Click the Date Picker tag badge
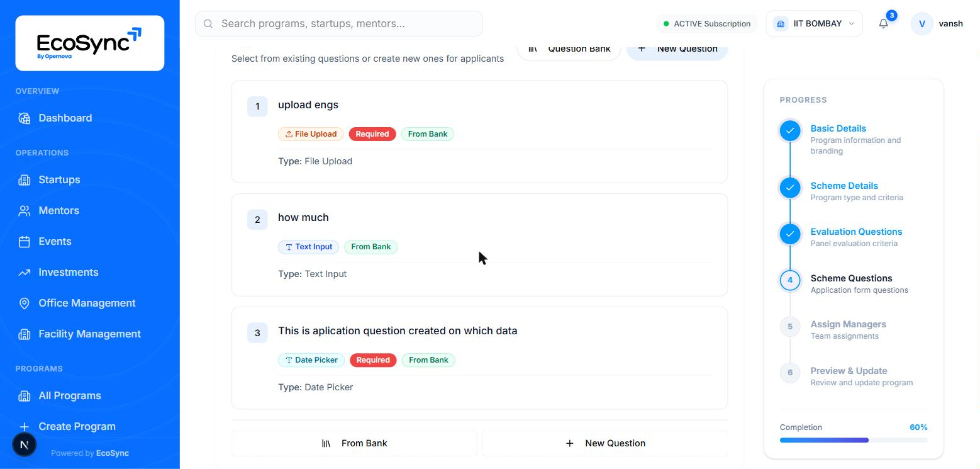 311,360
